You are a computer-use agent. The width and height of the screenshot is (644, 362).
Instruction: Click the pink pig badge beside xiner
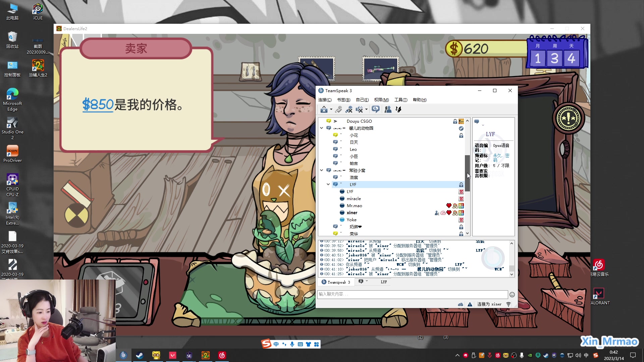click(x=443, y=213)
